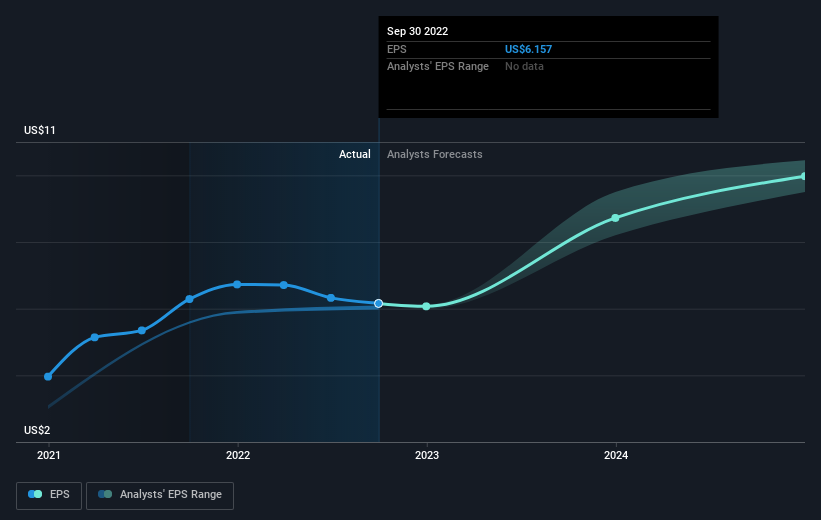821x520 pixels.
Task: Click the Actual section label
Action: [x=354, y=154]
